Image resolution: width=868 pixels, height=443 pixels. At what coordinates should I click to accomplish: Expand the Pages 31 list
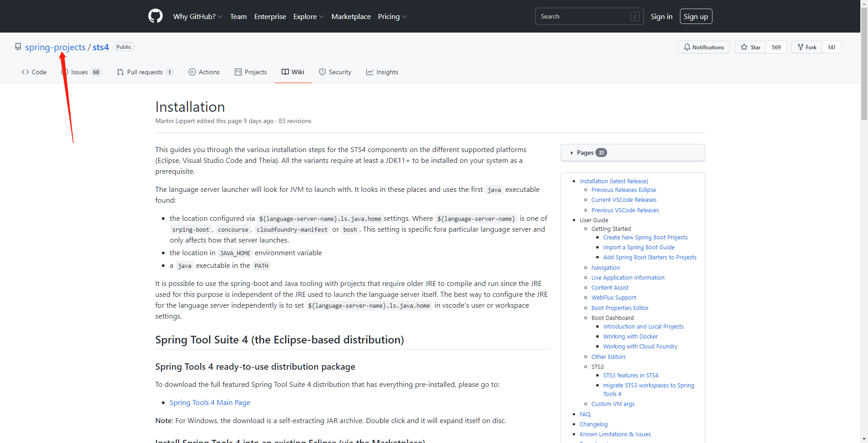(x=632, y=152)
